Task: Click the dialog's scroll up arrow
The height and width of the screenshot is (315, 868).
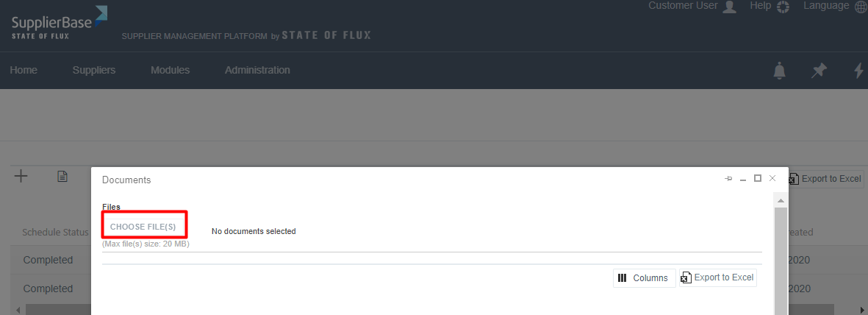Action: click(x=781, y=201)
